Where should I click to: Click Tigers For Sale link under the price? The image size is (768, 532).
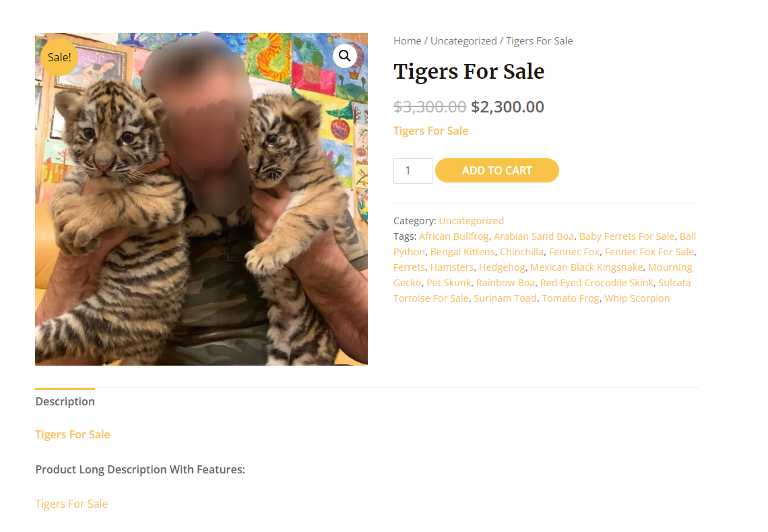pyautogui.click(x=431, y=131)
